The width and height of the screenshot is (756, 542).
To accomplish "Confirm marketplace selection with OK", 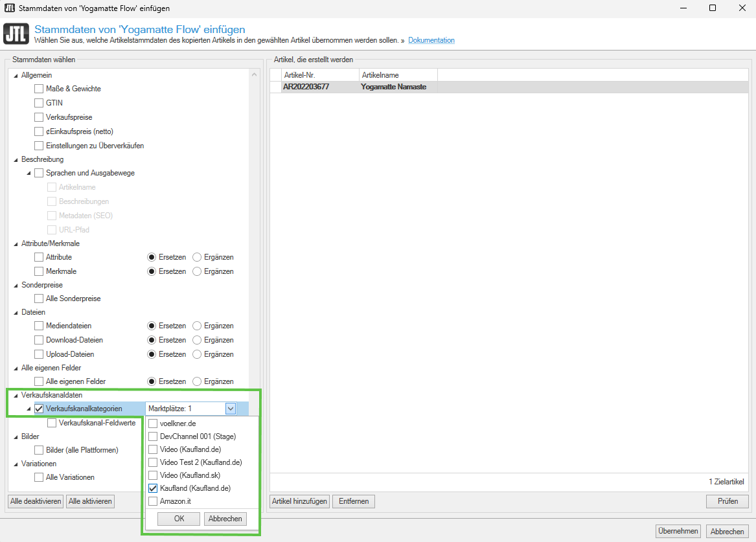I will pos(179,519).
